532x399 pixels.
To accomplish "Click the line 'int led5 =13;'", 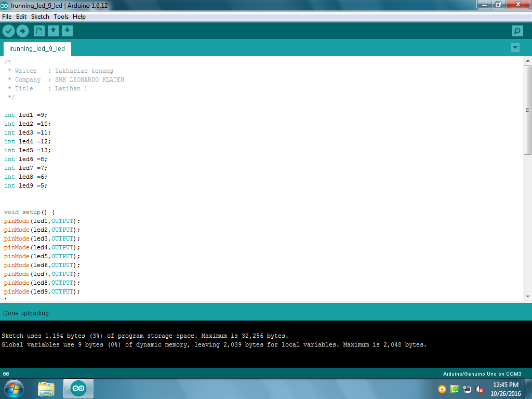I will 28,150.
